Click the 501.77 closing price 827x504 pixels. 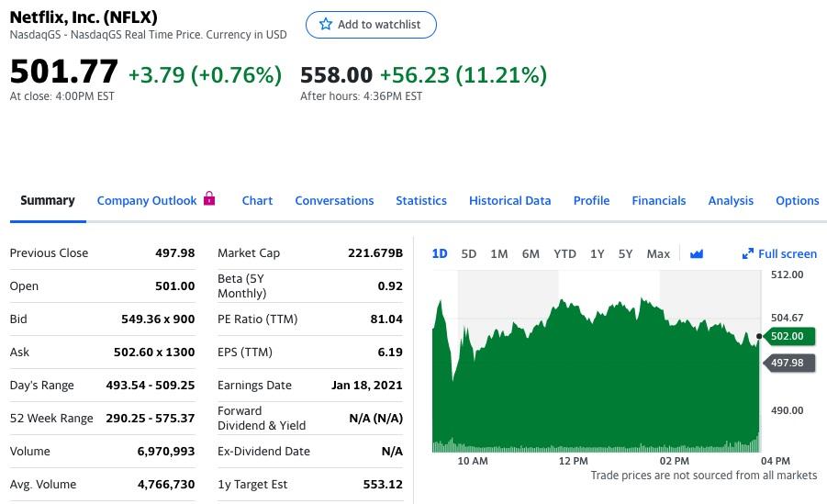(64, 72)
